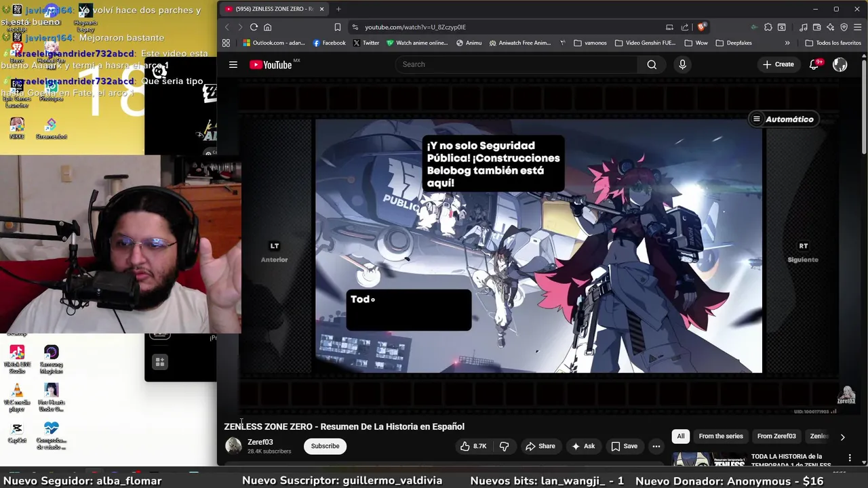Click address bar URL youtube.com
868x488 pixels.
pyautogui.click(x=415, y=27)
